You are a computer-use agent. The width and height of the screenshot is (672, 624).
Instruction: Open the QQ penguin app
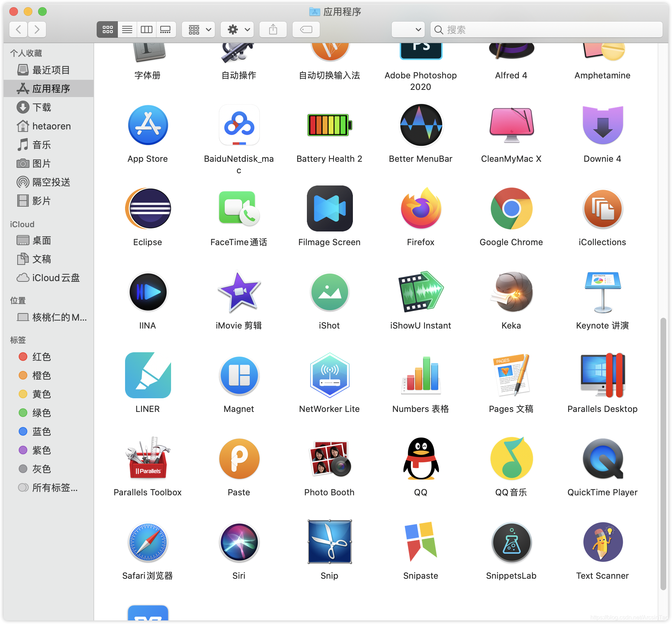[421, 459]
